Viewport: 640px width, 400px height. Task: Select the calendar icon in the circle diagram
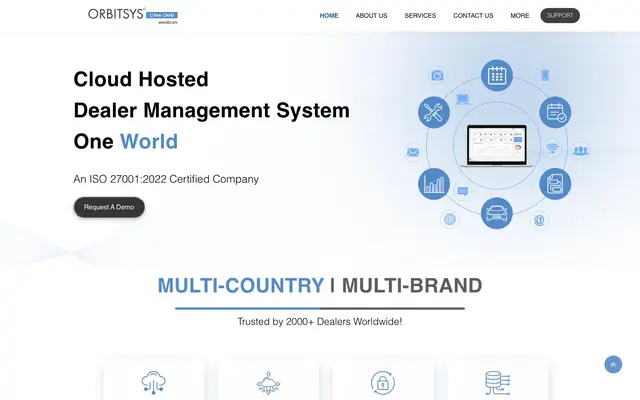click(496, 76)
